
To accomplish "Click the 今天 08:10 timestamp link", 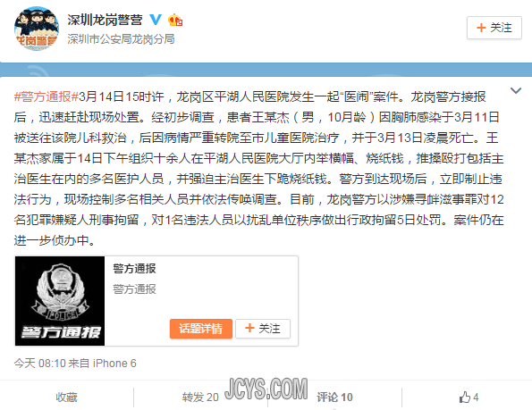I will click(x=39, y=364).
